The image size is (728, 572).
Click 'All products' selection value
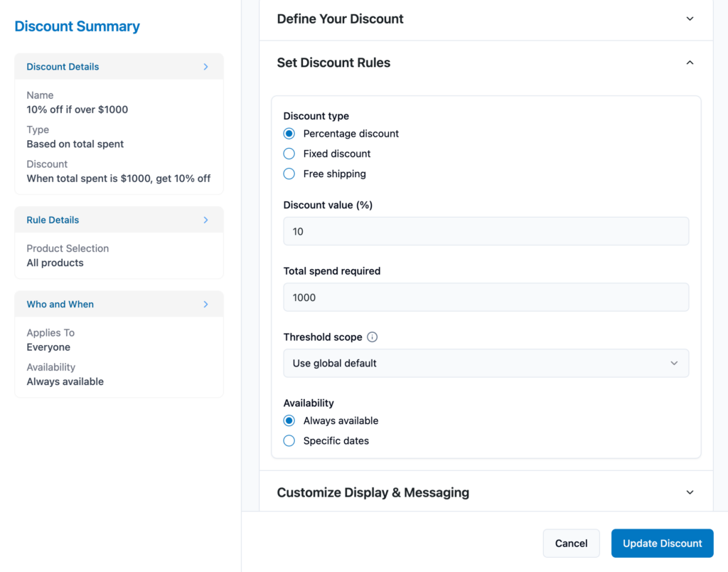(x=55, y=263)
